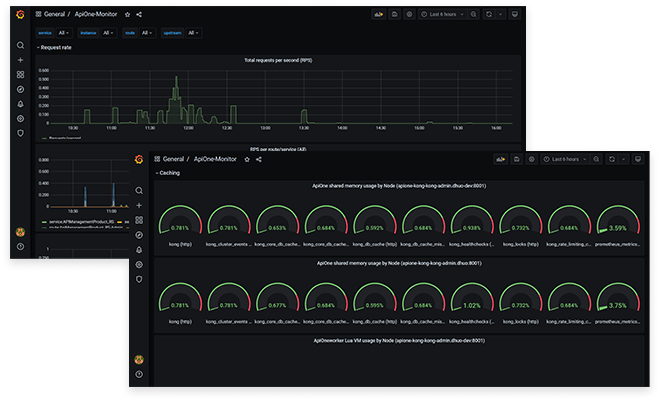The width and height of the screenshot is (660, 401).
Task: Open the dhuo-dev:8001 shared memory panel title
Action: click(x=399, y=186)
